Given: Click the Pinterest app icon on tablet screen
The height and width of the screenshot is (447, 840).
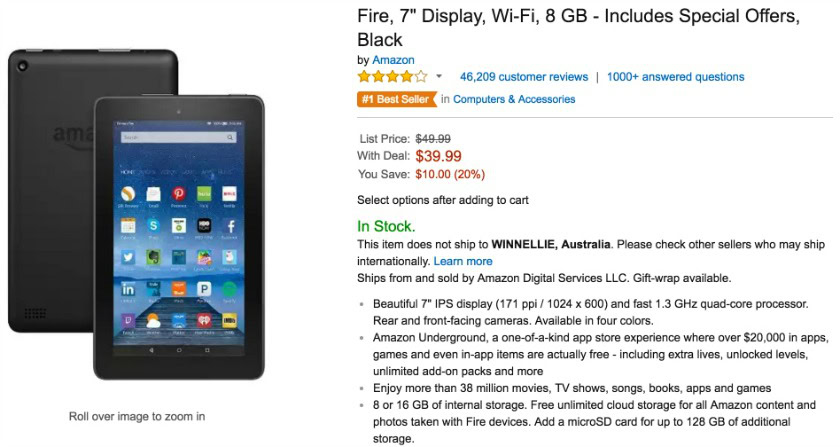Looking at the screenshot, I should 178,194.
